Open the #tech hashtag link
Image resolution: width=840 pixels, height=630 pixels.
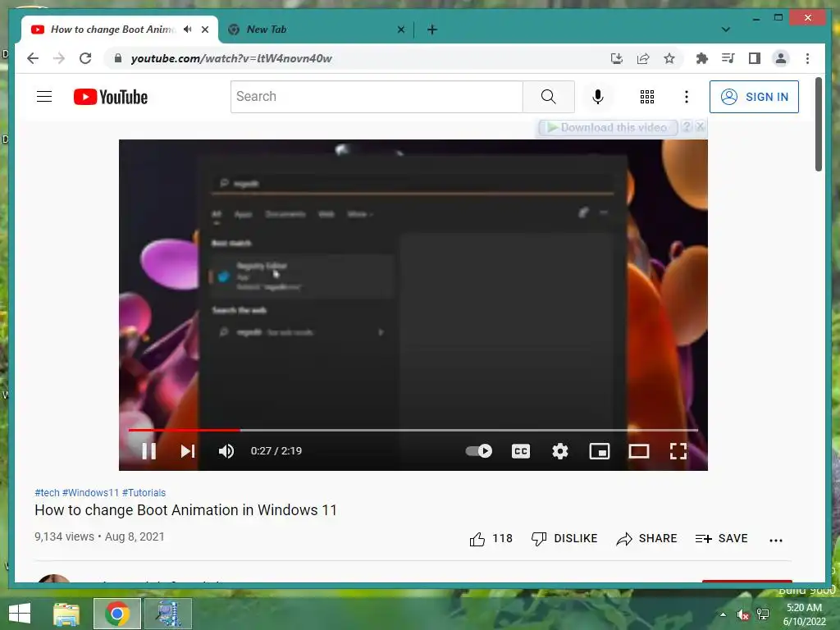[47, 492]
